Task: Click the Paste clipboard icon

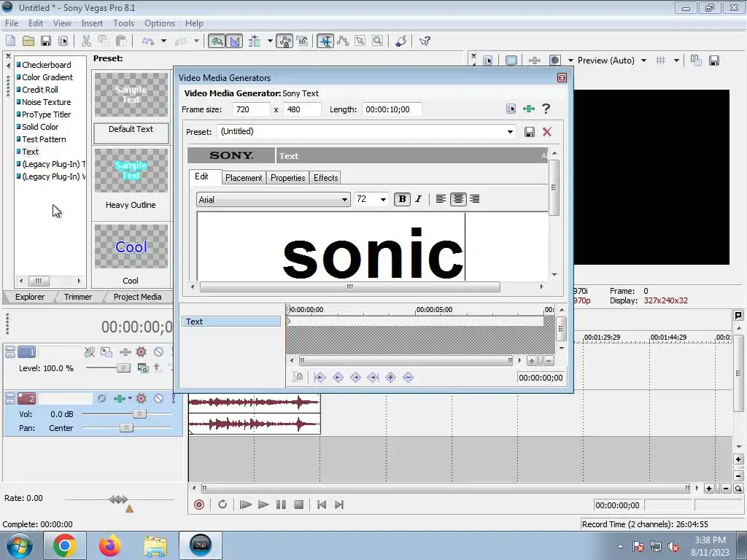Action: pos(122,41)
